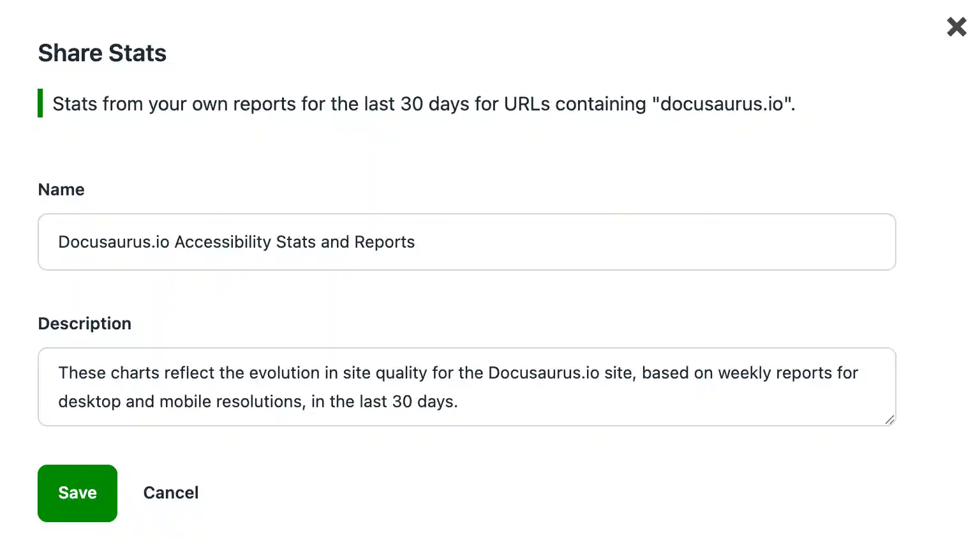Image resolution: width=980 pixels, height=540 pixels.
Task: Click the Name label above the input
Action: pos(61,190)
